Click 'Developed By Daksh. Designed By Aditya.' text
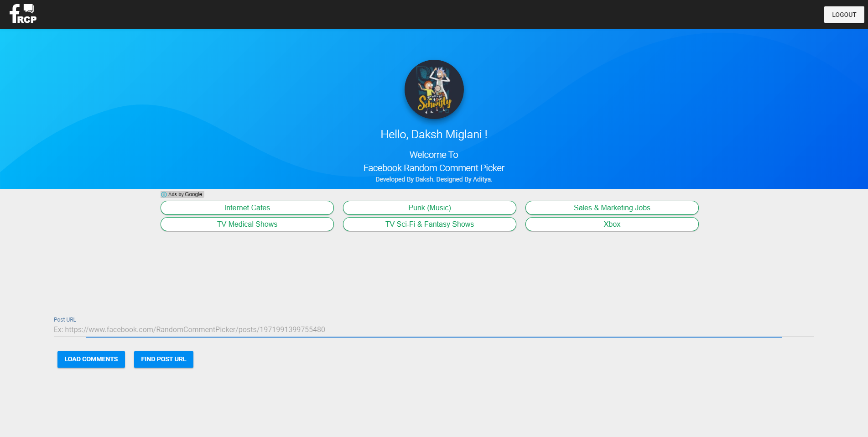 coord(434,179)
